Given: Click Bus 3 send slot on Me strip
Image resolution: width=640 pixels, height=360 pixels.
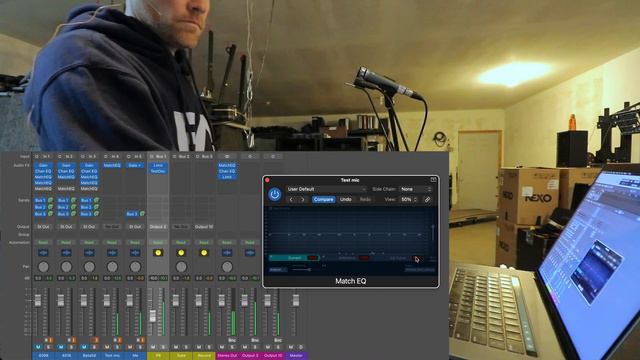Looking at the screenshot, I should point(132,213).
